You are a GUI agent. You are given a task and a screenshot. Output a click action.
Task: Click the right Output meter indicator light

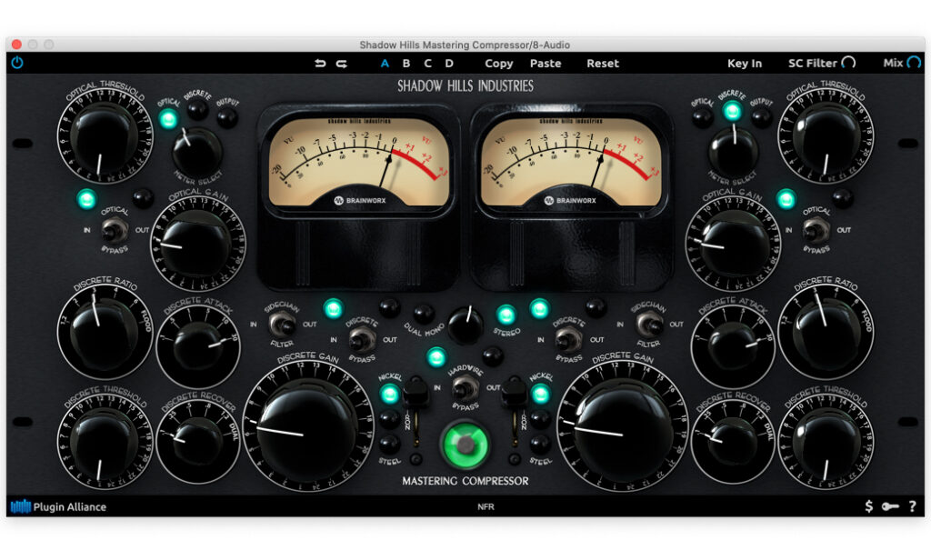click(761, 117)
